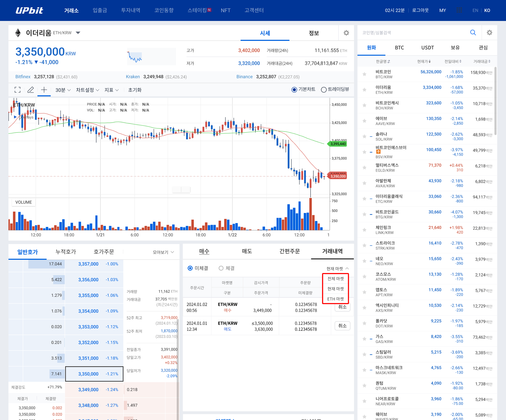Image resolution: width=506 pixels, height=420 pixels.
Task: Switch language to KO
Action: (487, 10)
